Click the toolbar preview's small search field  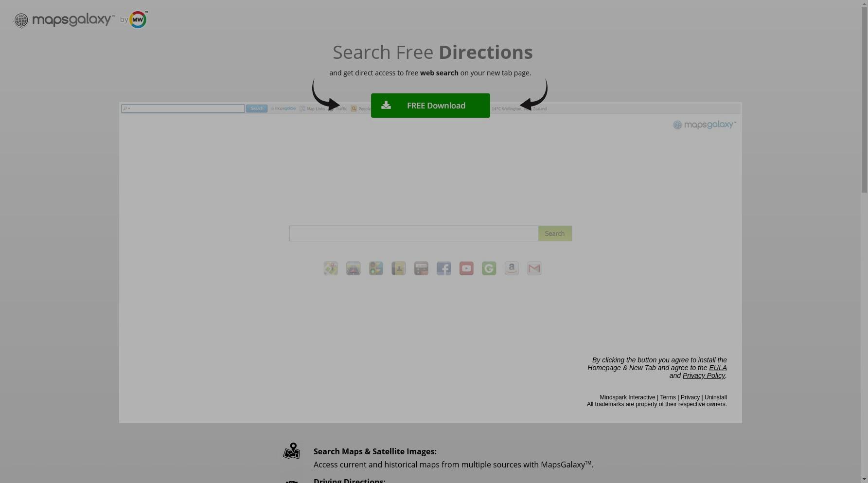183,108
